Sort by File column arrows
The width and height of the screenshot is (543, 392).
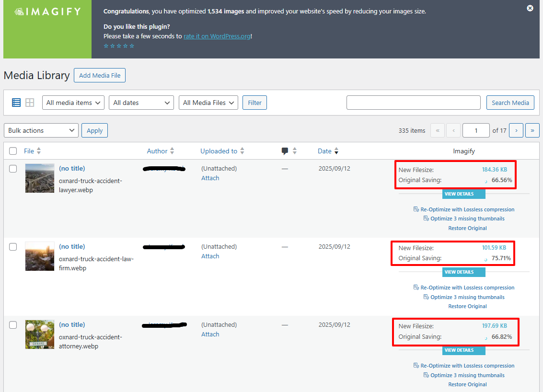point(39,151)
